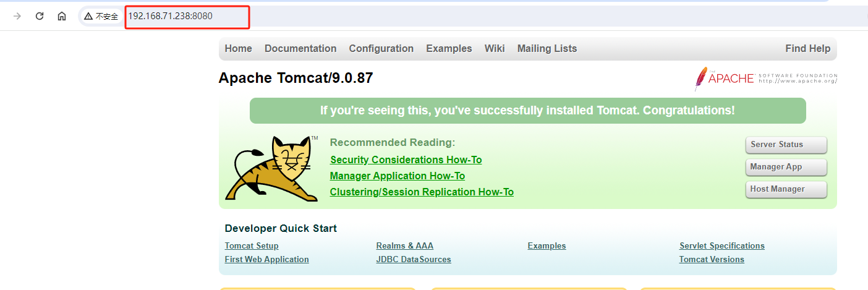Open the Tomcat Setup link
This screenshot has height=290, width=868.
coord(252,246)
